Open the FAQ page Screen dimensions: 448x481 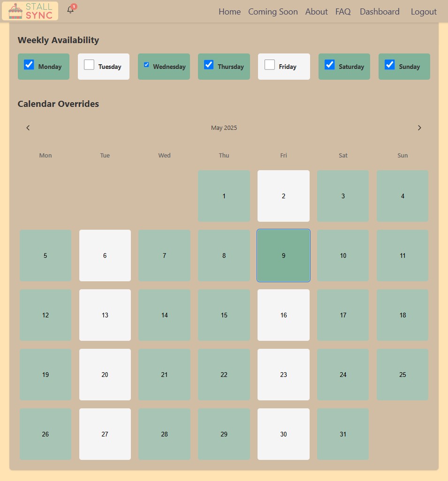pyautogui.click(x=343, y=12)
